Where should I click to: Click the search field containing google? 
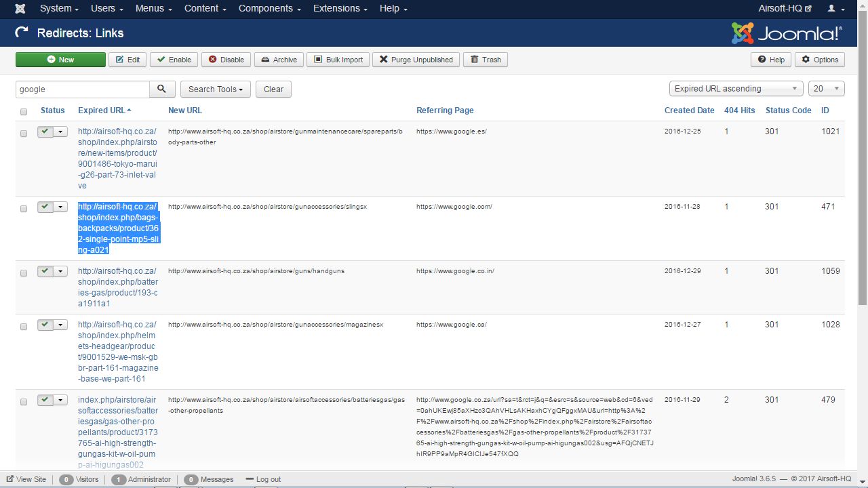pos(82,89)
